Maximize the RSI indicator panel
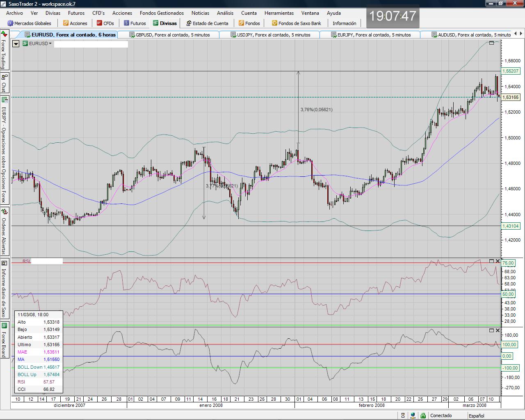The height and width of the screenshot is (420, 525). point(491,261)
